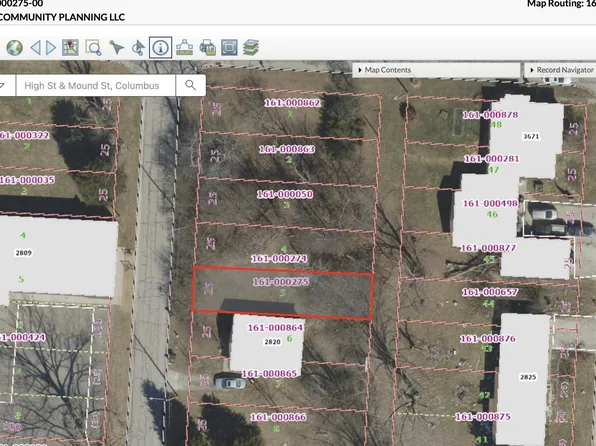Click parcel label 161-000876

488,338
